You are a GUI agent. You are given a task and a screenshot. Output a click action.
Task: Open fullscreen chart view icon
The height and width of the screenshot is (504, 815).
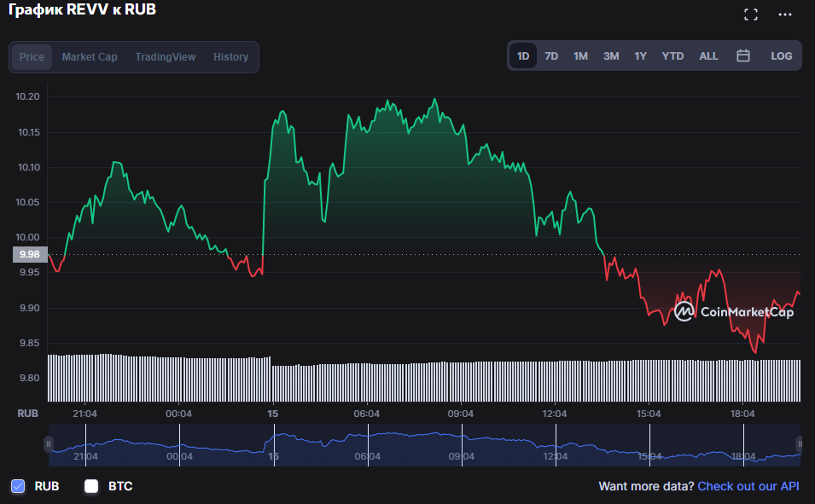pos(750,14)
